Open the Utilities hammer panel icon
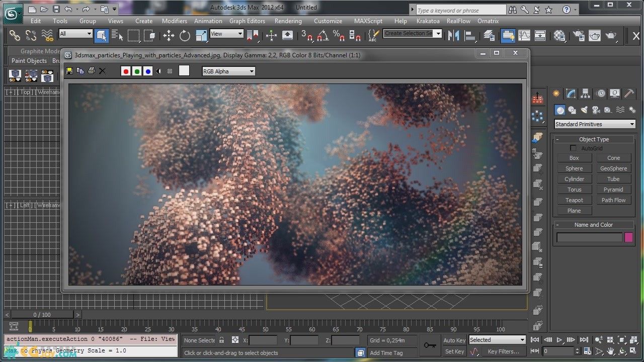 tap(629, 94)
